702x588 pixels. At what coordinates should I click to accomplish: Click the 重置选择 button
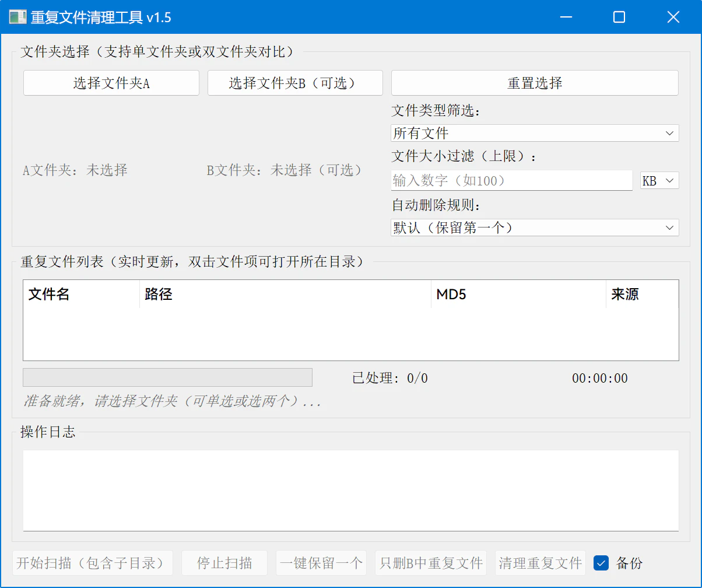click(x=534, y=83)
